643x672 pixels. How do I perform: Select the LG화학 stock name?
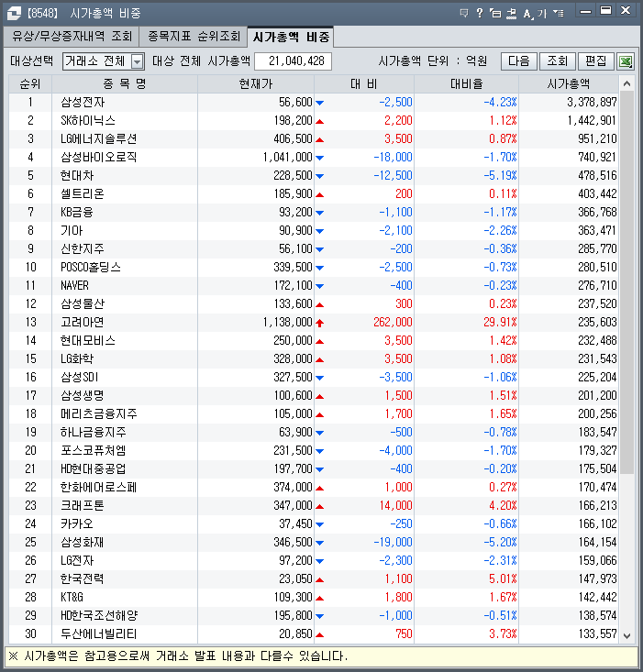(77, 359)
